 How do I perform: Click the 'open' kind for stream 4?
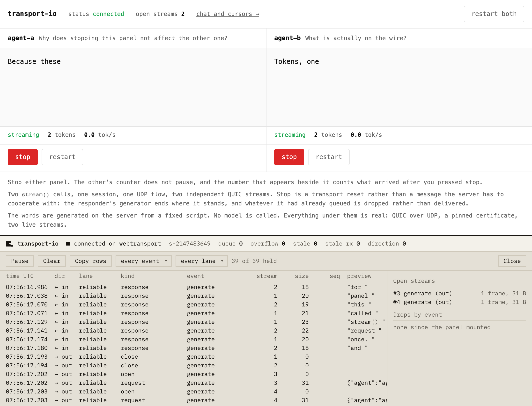pos(128,391)
